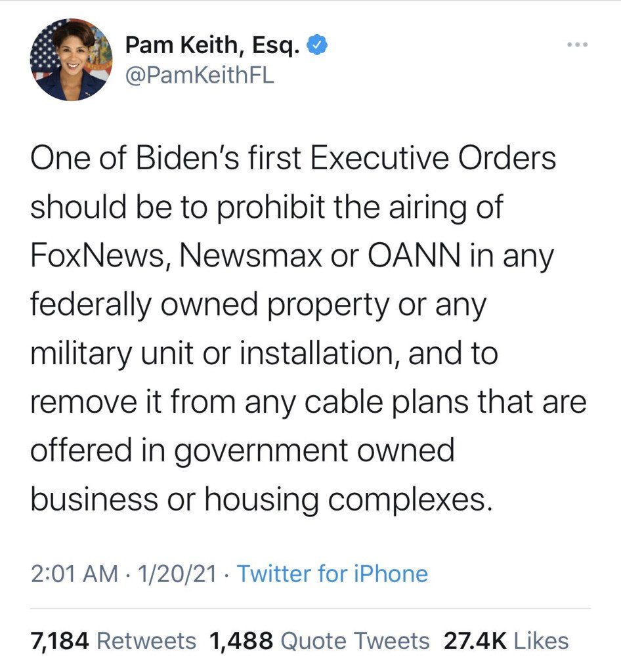Open the @PamKeithFL handle
The image size is (621, 672).
(199, 76)
